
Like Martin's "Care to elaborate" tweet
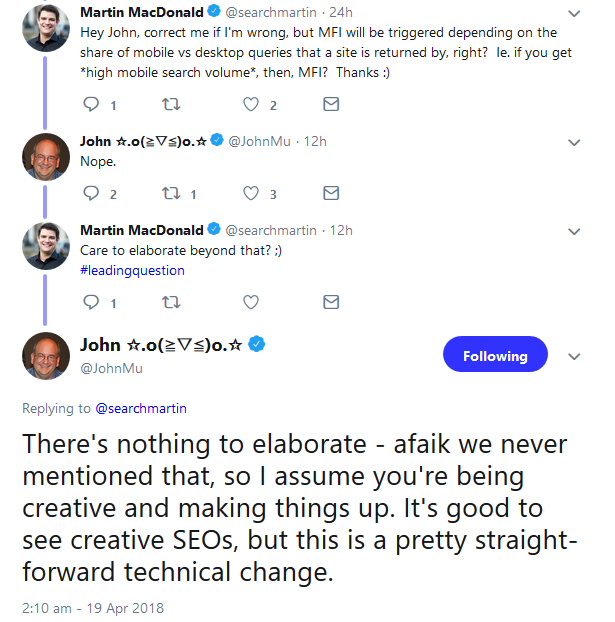point(250,301)
